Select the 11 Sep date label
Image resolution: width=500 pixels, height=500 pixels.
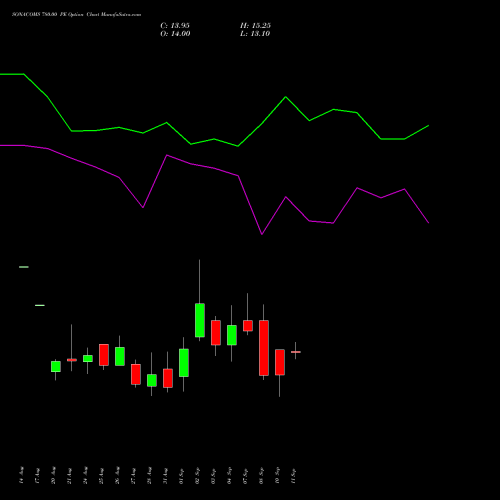(x=294, y=476)
